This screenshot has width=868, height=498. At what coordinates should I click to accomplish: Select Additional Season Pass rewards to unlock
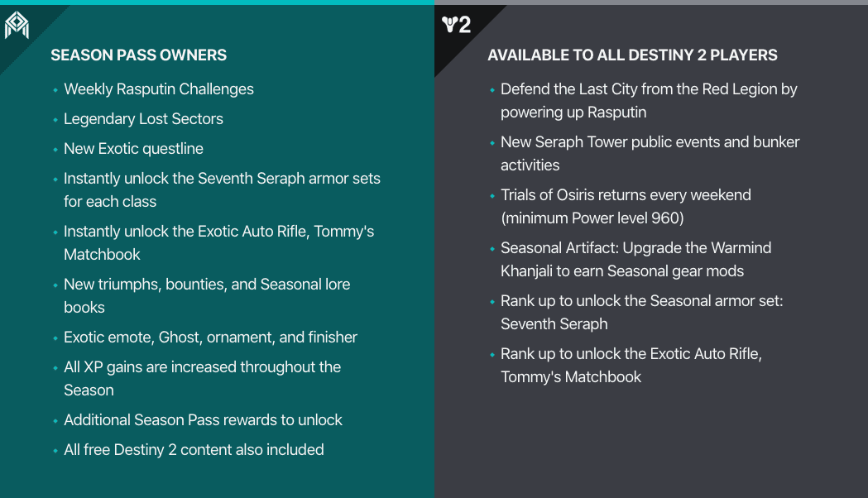(203, 420)
